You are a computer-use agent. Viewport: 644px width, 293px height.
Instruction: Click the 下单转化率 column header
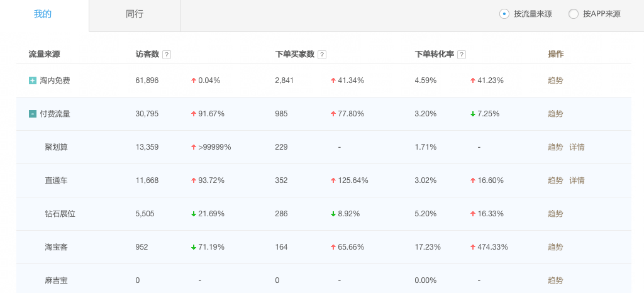434,55
